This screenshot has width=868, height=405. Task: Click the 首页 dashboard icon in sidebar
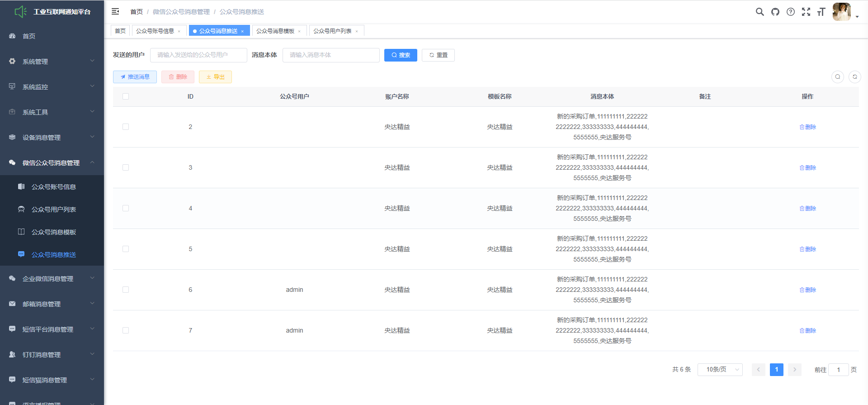[12, 36]
